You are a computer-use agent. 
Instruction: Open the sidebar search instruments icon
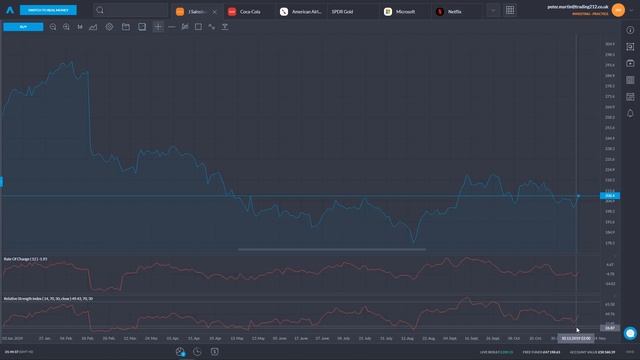(x=630, y=47)
